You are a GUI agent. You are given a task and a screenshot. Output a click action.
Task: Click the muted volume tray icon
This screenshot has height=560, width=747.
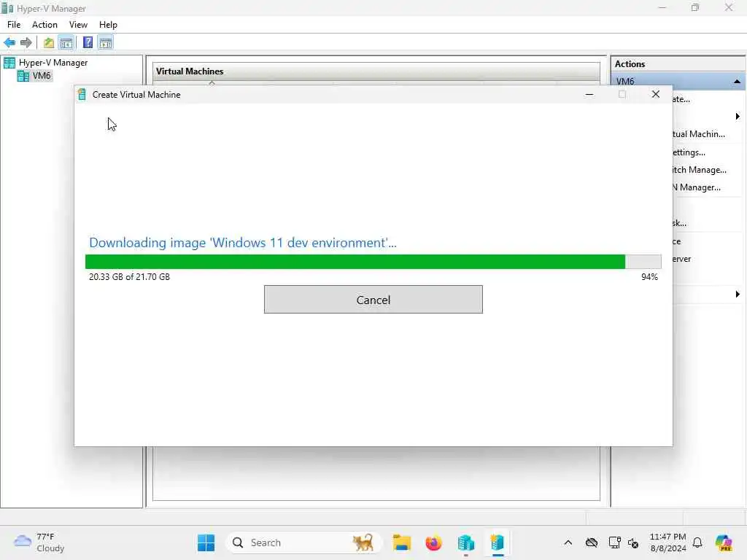[x=633, y=542]
